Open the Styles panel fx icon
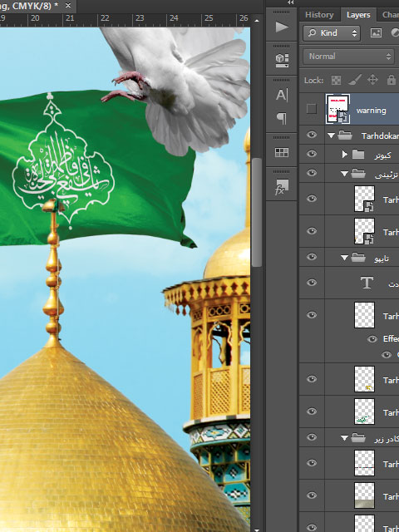Screen dimensions: 399x532 tap(282, 187)
